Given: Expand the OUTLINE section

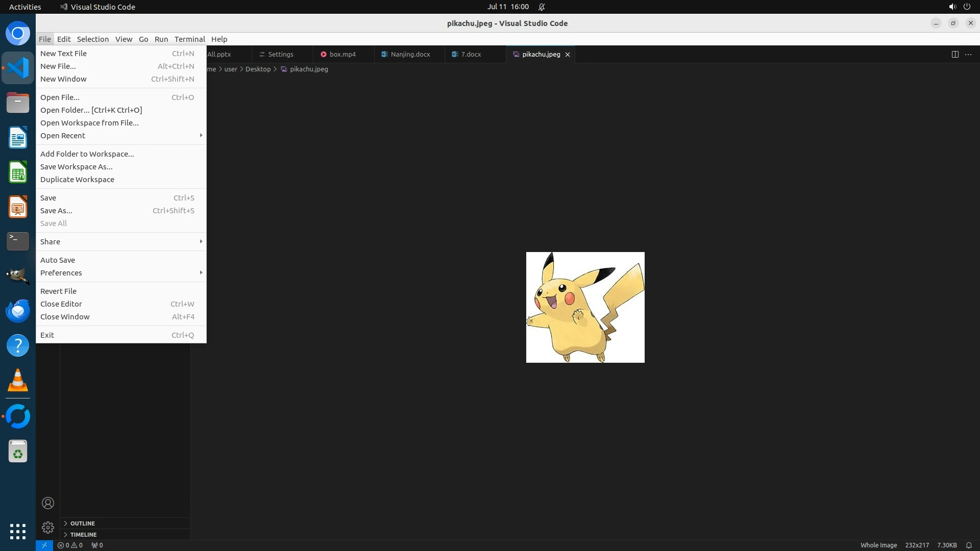Looking at the screenshot, I should click(x=83, y=523).
